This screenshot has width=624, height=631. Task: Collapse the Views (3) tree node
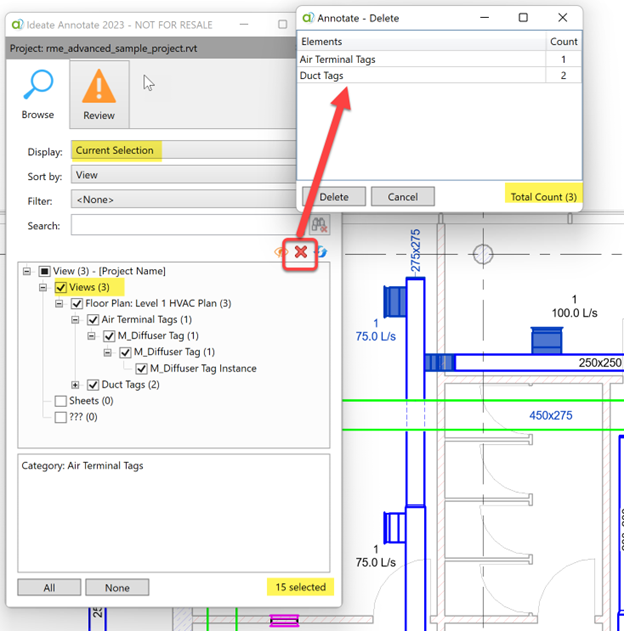[x=43, y=287]
